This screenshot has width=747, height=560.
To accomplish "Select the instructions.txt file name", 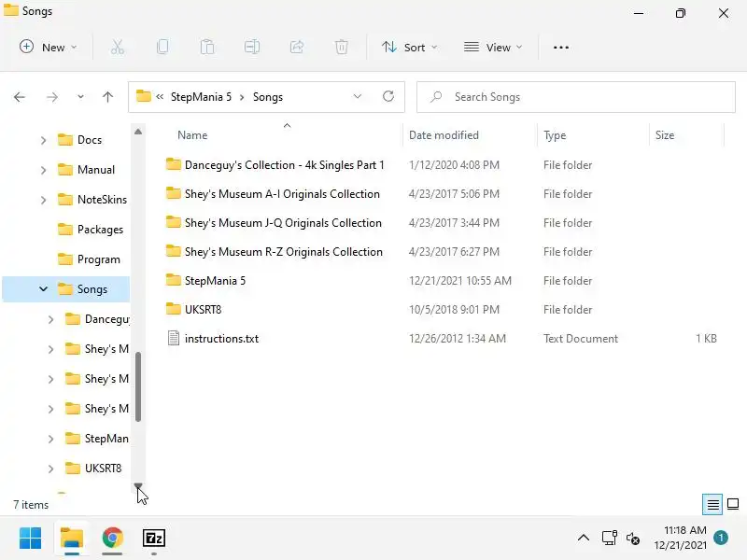I will (221, 339).
